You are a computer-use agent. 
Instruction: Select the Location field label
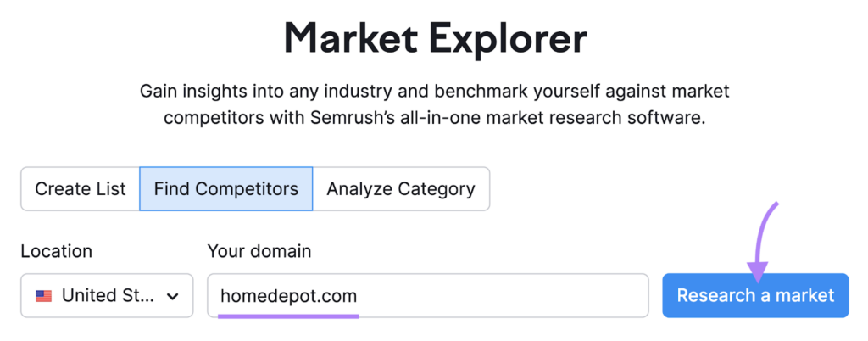57,251
